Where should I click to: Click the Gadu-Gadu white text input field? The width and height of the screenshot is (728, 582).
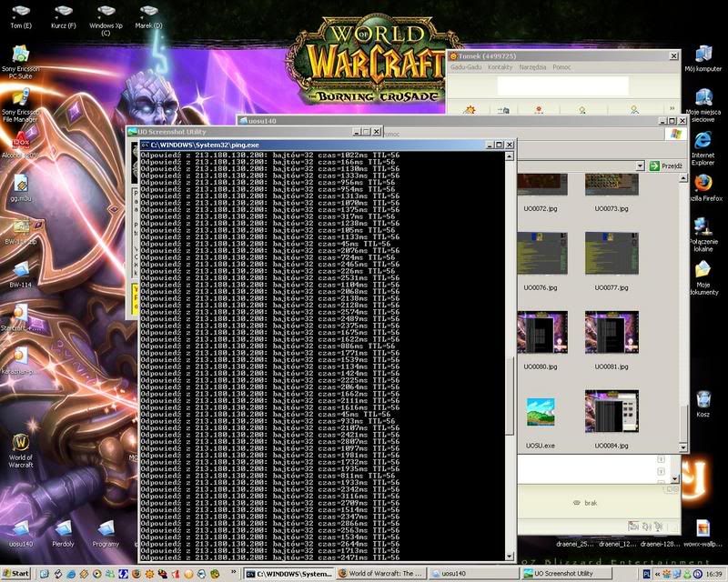click(x=563, y=85)
